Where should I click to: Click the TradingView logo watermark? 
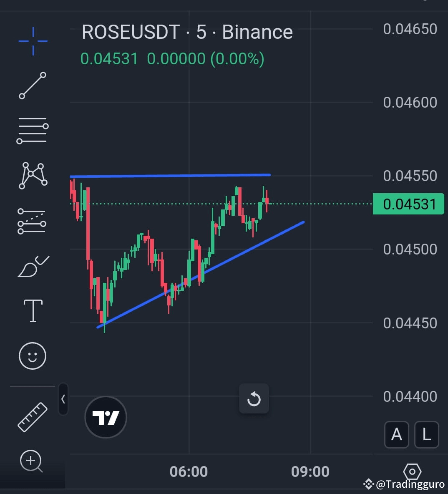[106, 417]
